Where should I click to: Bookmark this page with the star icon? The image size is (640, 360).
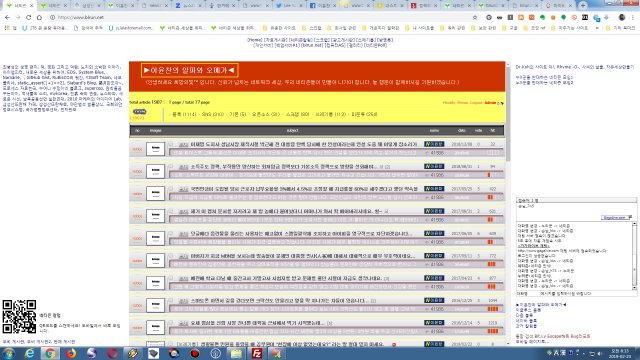(x=475, y=18)
